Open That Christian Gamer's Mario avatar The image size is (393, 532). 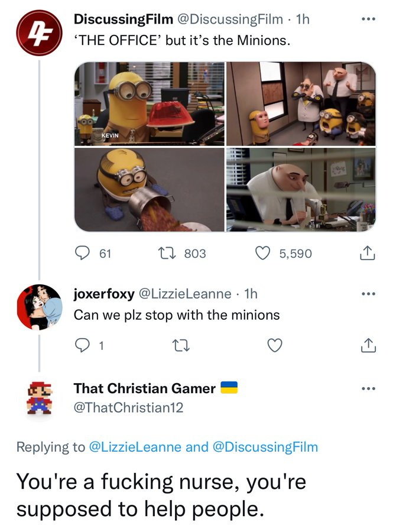[x=39, y=396]
